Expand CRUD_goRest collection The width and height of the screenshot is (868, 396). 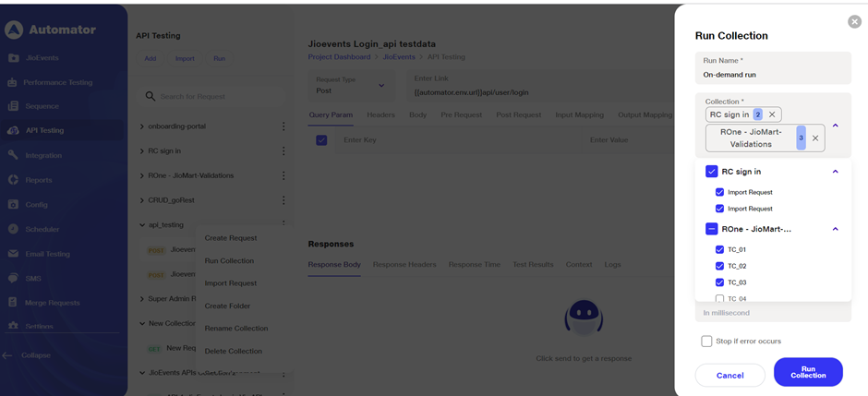coord(142,200)
